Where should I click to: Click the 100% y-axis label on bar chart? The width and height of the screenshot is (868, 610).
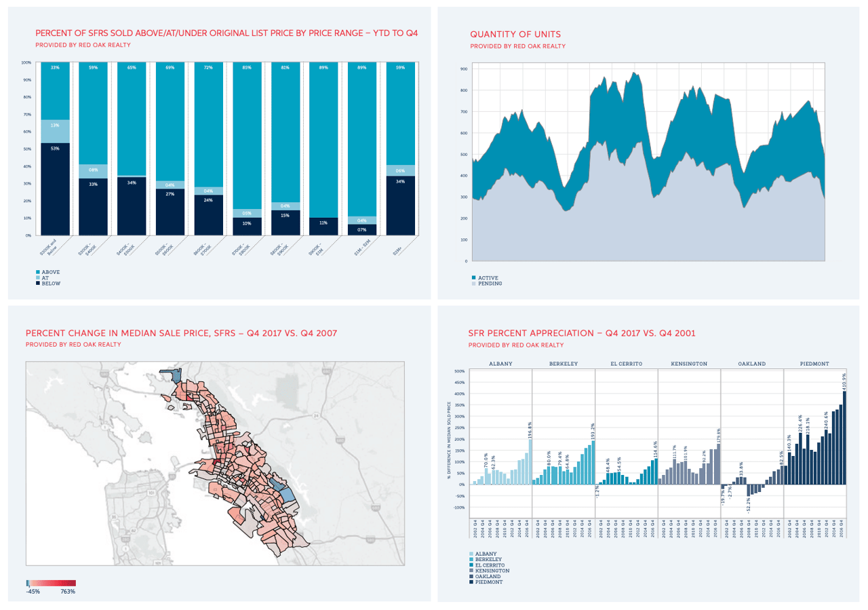pyautogui.click(x=26, y=62)
